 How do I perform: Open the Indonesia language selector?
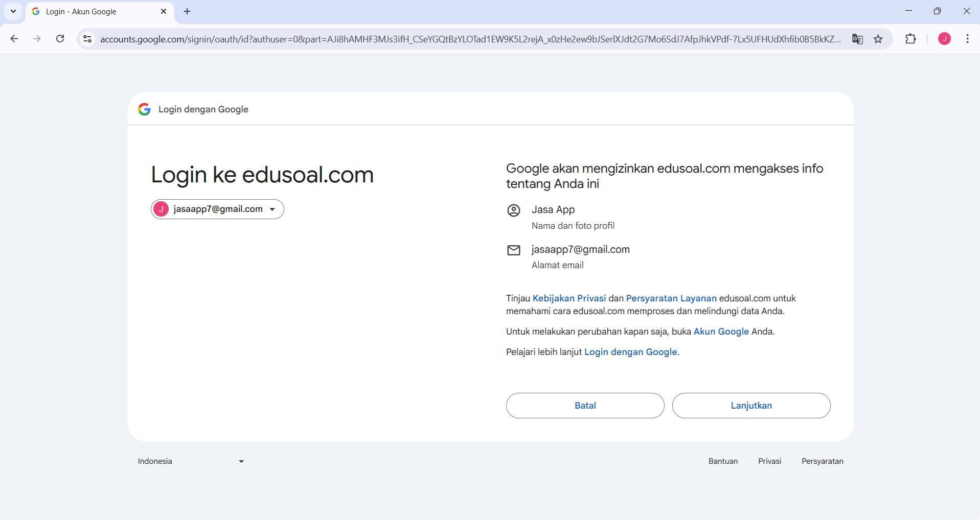tap(190, 461)
